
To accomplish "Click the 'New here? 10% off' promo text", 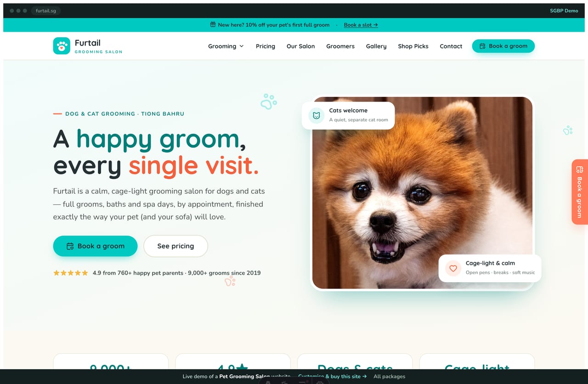I will 274,25.
